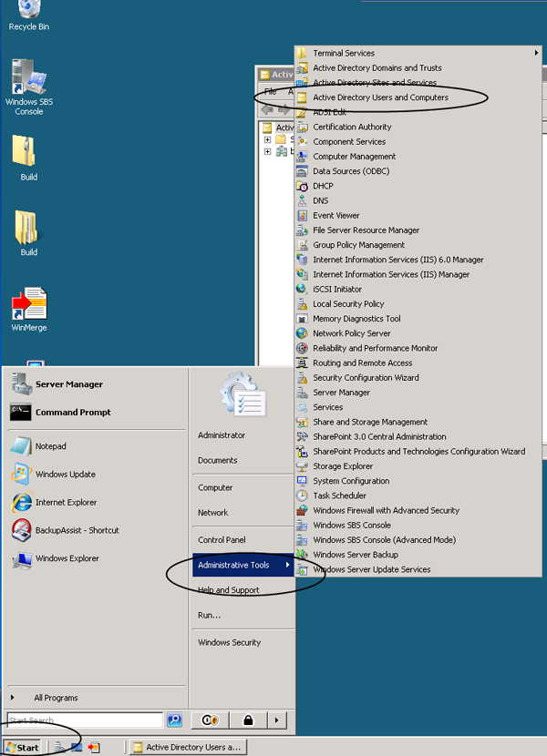Click in the Start Search input field
This screenshot has width=547, height=756.
coord(86,720)
